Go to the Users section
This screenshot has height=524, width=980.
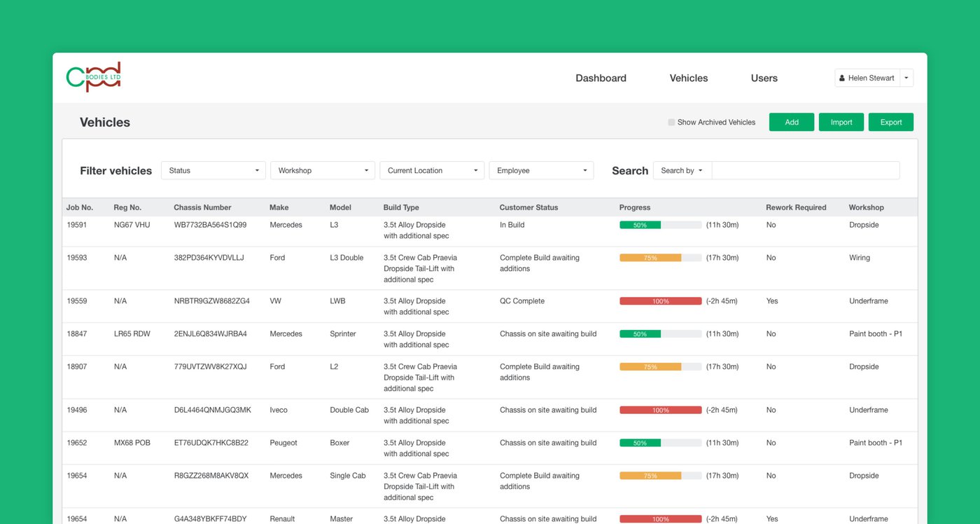[764, 78]
